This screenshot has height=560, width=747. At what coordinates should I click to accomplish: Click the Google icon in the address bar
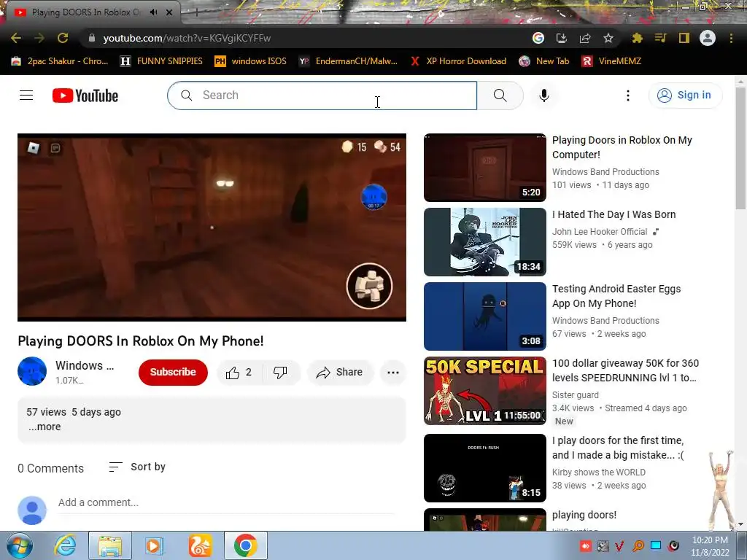538,38
